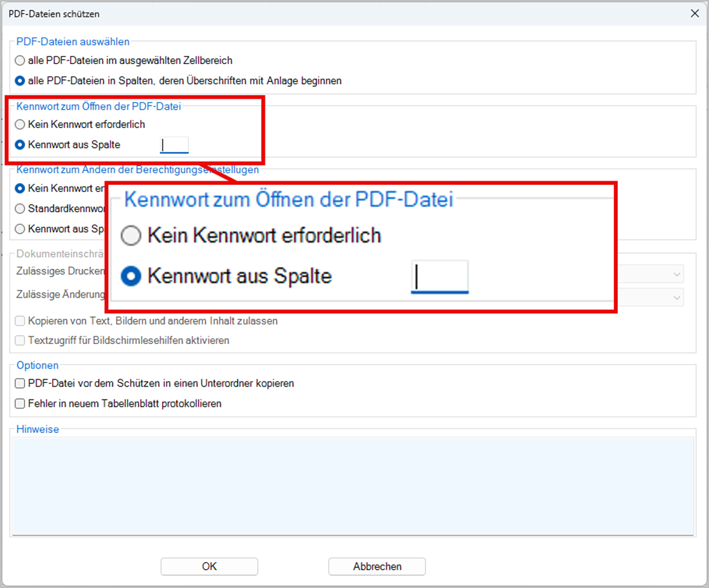This screenshot has height=588, width=709.
Task: Select 'Kein Kennwort' radio under permissions password section
Action: (x=20, y=188)
